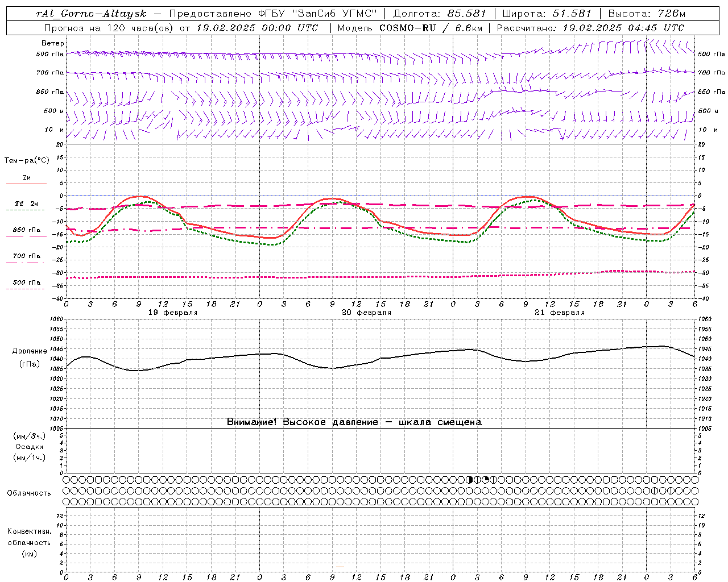This screenshot has width=728, height=582.
Task: Click the 500 м wind level label on left
Action: [54, 111]
